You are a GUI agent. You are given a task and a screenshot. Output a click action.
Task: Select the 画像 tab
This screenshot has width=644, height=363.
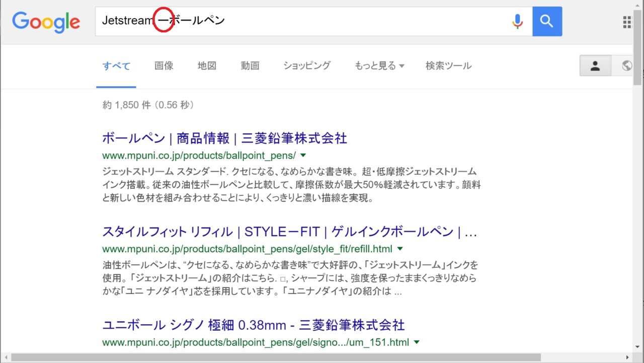(x=164, y=66)
